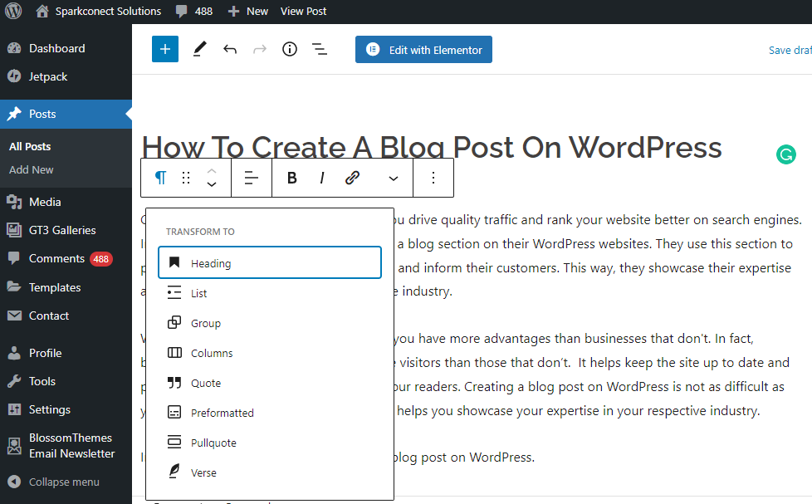Transform block to Heading

click(270, 262)
